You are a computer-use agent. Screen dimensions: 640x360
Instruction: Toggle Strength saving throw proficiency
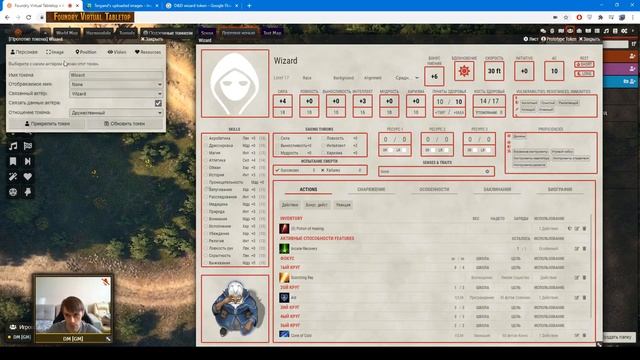[278, 138]
